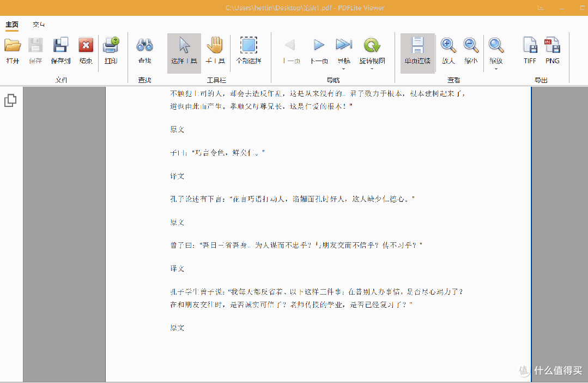The height and width of the screenshot is (383, 588).
Task: Click the 译文 heading above 孔子论述 line
Action: [x=177, y=176]
